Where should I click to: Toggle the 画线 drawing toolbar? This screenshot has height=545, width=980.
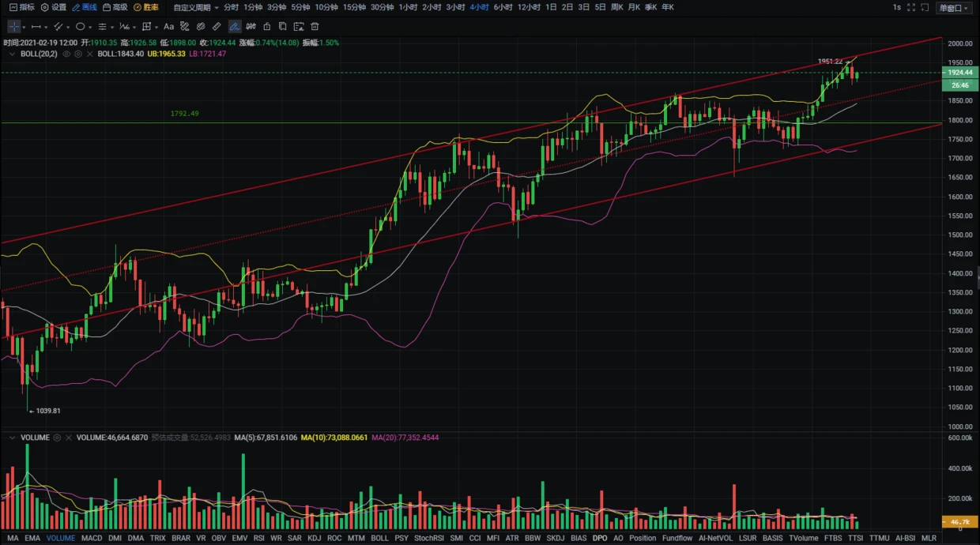tap(85, 7)
